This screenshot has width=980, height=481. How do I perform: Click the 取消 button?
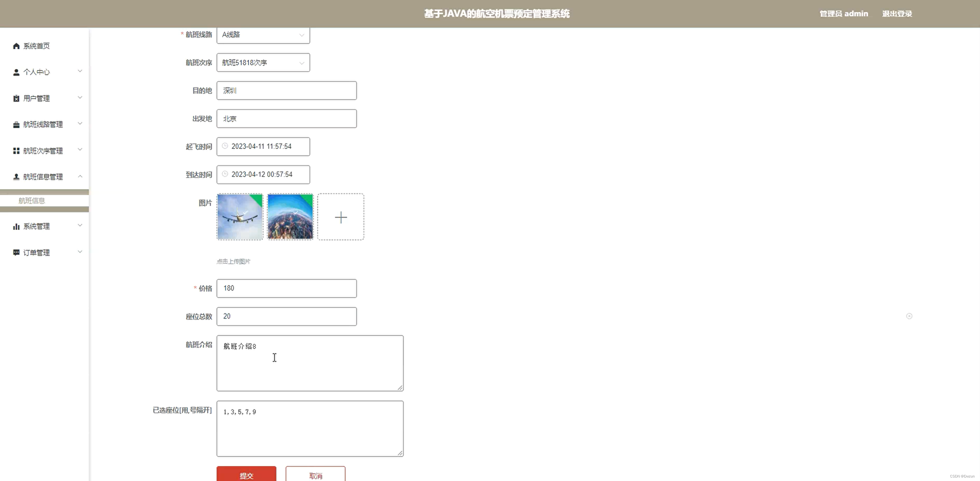(x=316, y=474)
